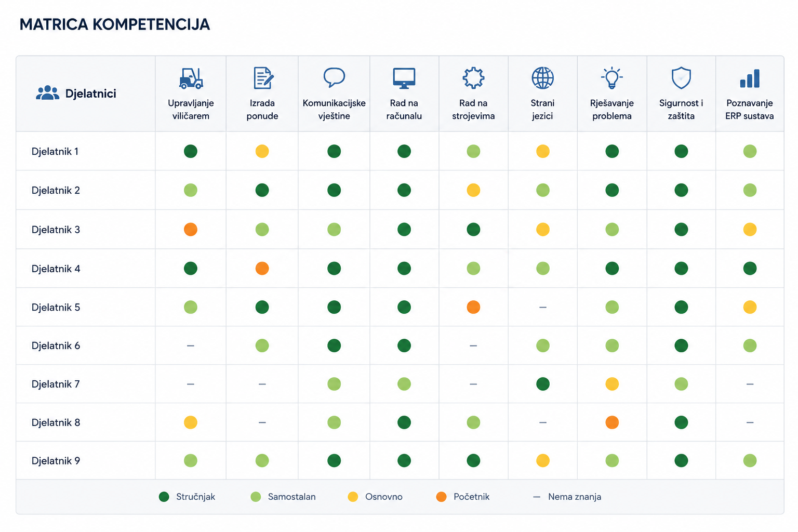Viewport: 798px width, 532px height.
Task: Click Djelatnik 7 Strani jezici expert dot
Action: [543, 384]
